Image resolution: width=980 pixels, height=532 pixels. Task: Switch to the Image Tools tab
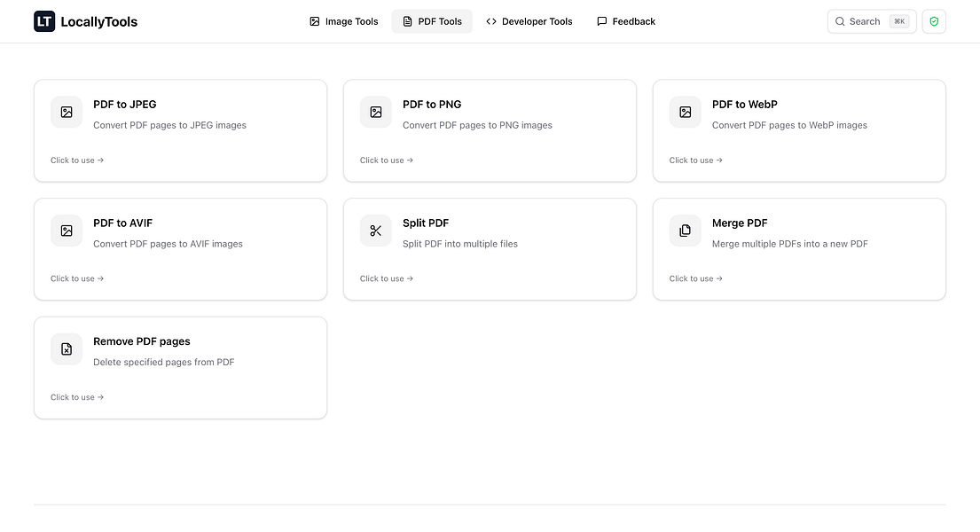pos(344,20)
